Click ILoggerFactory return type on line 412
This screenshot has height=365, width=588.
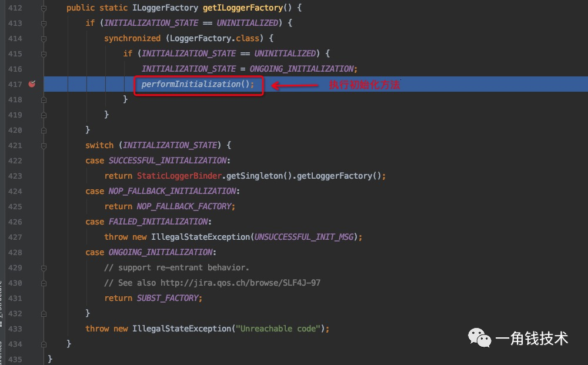165,8
